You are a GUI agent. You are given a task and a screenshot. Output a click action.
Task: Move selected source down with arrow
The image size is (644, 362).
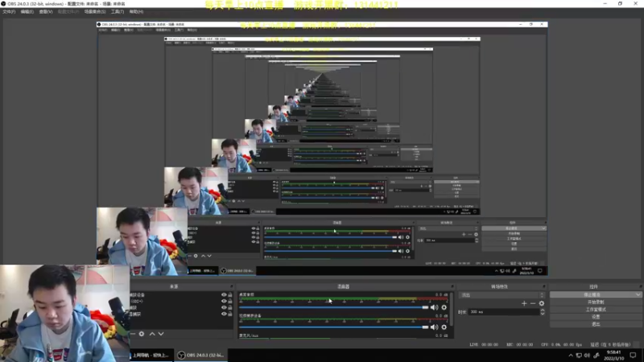161,334
